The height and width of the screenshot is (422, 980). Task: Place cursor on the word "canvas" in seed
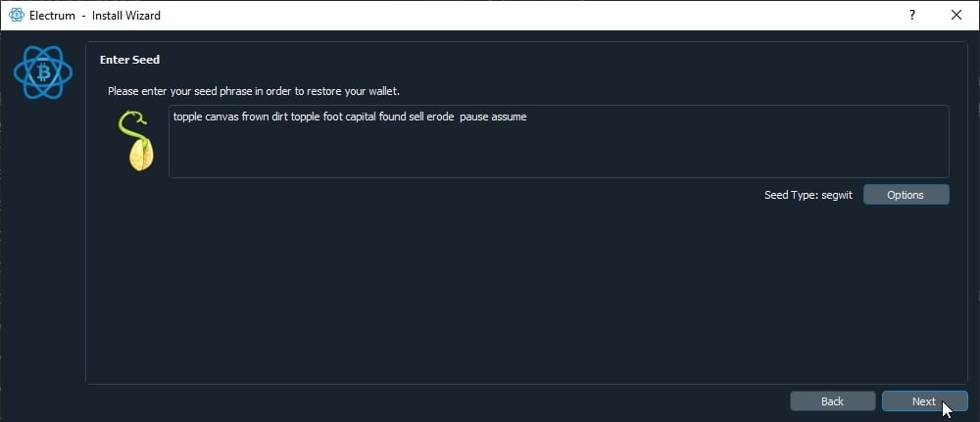click(221, 117)
